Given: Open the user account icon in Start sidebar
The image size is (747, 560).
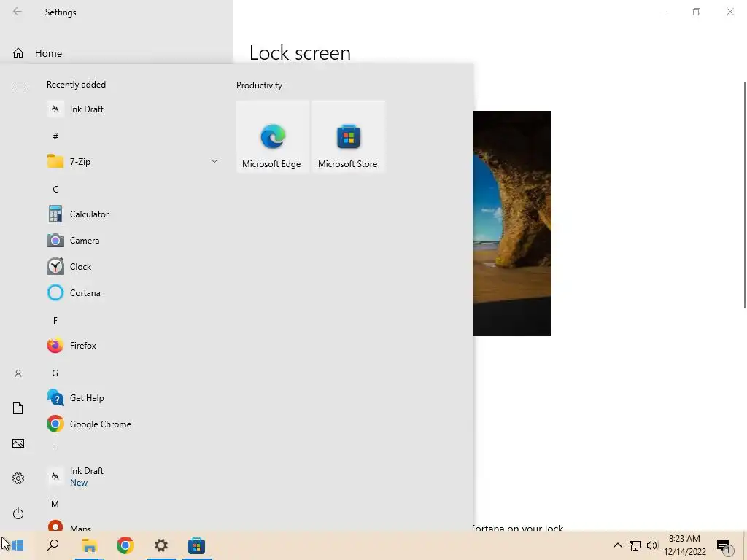Looking at the screenshot, I should [x=18, y=373].
